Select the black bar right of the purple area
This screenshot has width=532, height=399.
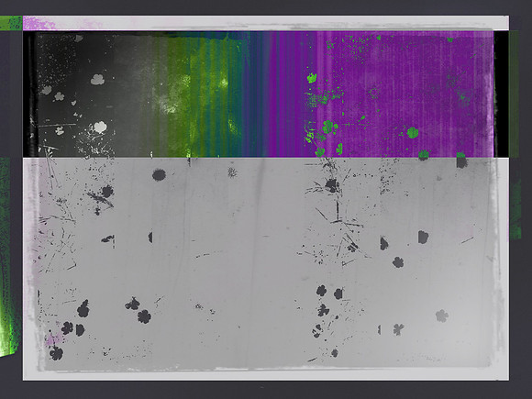501,94
